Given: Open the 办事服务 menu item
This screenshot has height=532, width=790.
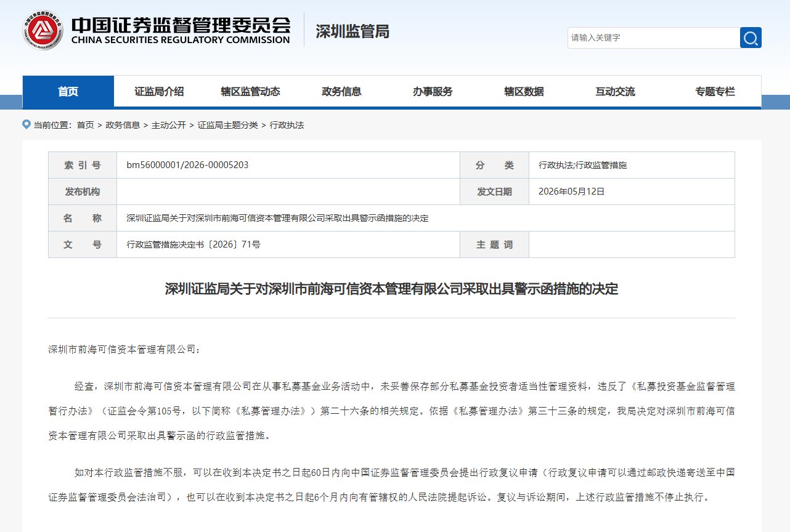Looking at the screenshot, I should pyautogui.click(x=433, y=92).
